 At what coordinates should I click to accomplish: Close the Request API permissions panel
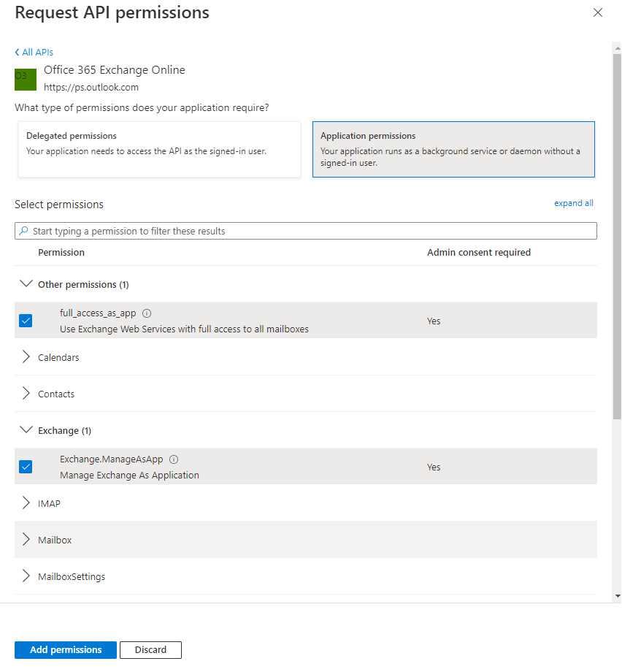click(598, 12)
